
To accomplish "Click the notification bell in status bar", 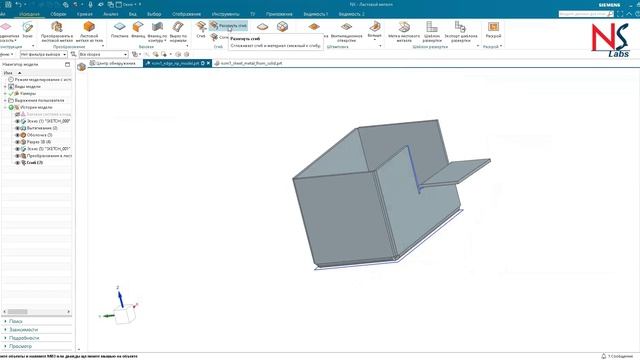I will point(604,356).
